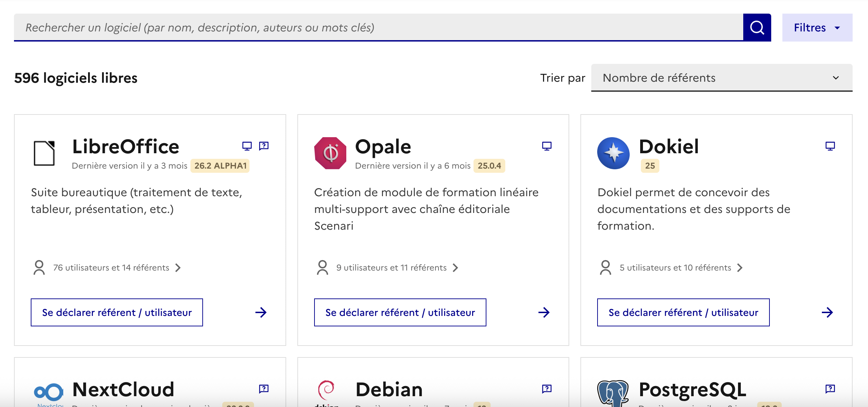
Task: Open LibreOffice details via arrow icon
Action: click(x=261, y=312)
